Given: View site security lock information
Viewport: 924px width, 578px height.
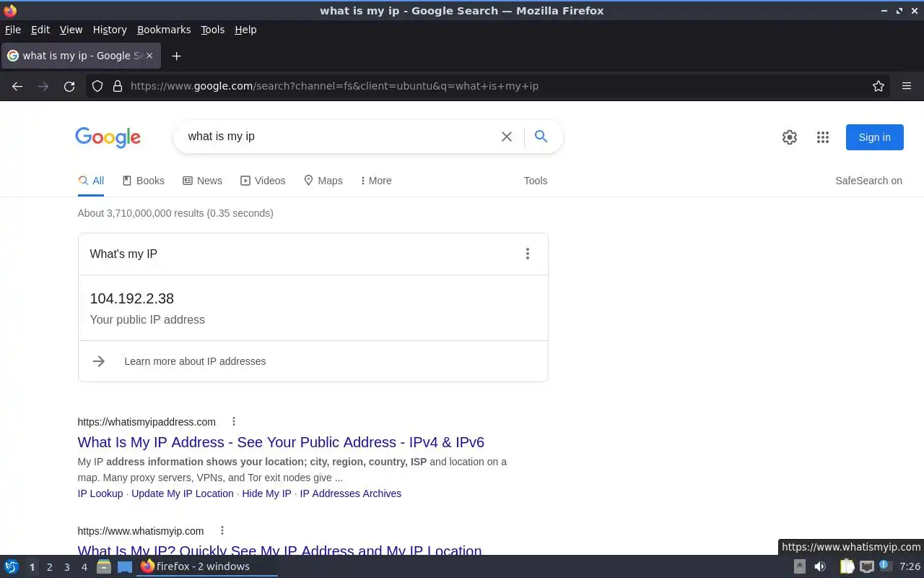Looking at the screenshot, I should 118,86.
